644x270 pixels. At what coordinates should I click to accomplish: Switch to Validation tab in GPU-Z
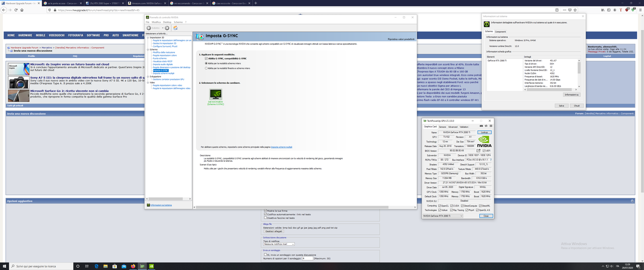point(464,127)
